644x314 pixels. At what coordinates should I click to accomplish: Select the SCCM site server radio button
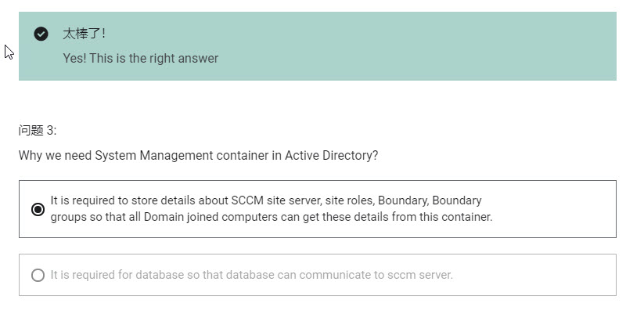(38, 209)
